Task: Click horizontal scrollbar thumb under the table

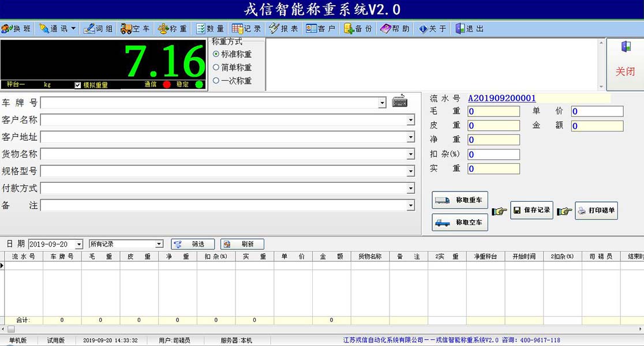Action: click(x=11, y=329)
